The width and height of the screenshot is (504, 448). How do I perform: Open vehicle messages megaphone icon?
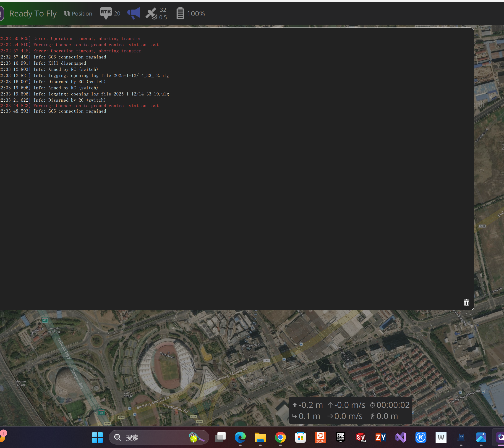point(134,13)
